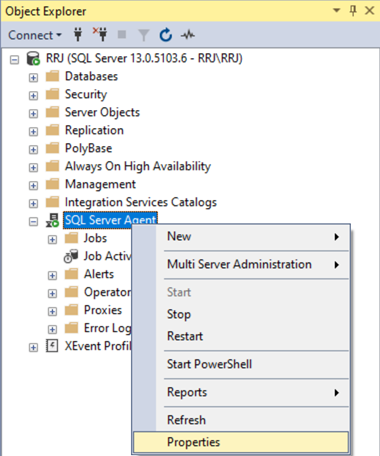Click the Jobs folder icon

[x=71, y=238]
